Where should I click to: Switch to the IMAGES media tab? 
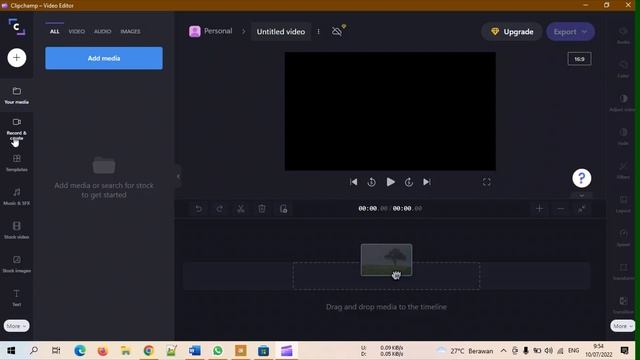click(130, 31)
